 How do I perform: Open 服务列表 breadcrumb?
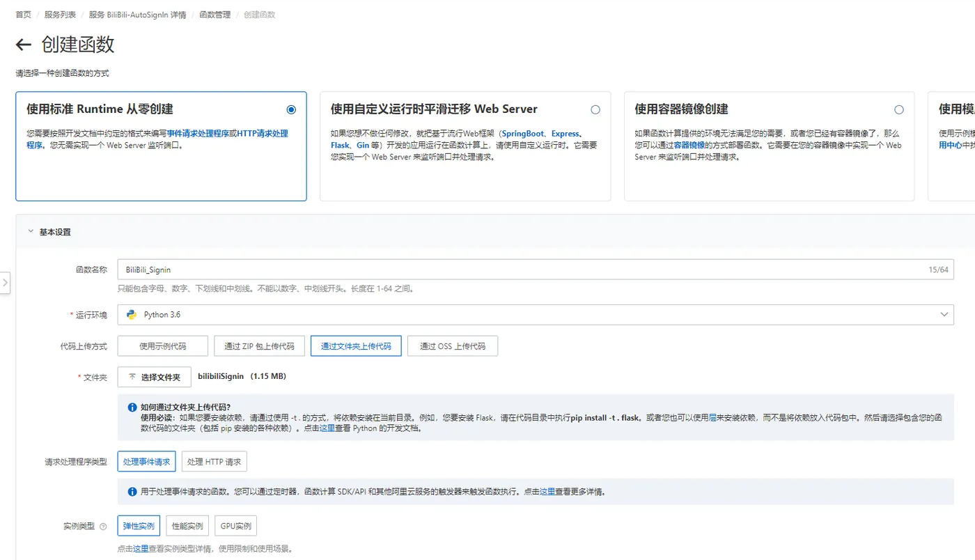(x=60, y=15)
